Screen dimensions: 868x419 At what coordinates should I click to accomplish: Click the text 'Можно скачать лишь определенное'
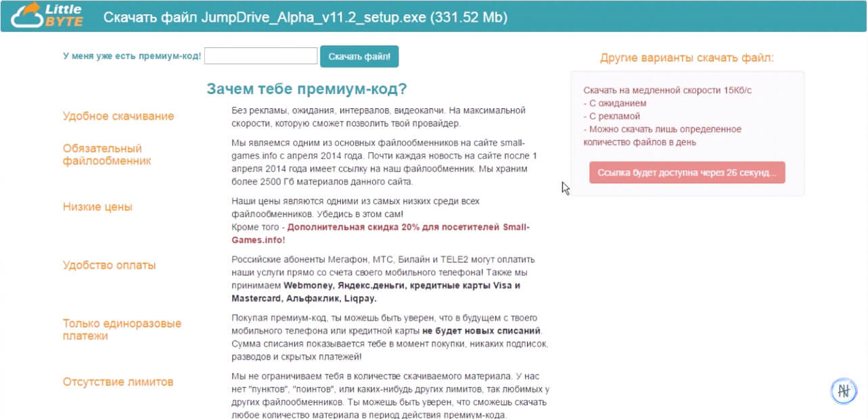click(665, 129)
